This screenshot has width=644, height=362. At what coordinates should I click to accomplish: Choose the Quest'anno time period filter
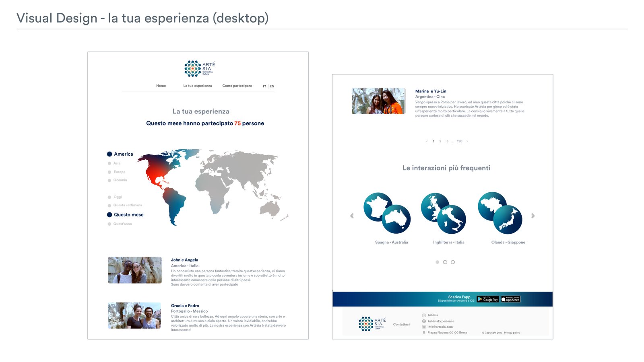[x=109, y=224]
